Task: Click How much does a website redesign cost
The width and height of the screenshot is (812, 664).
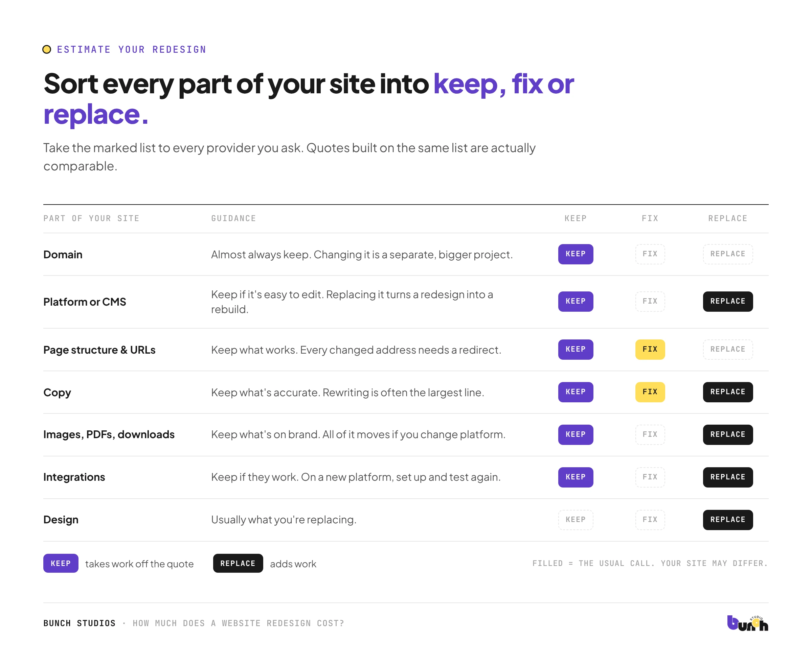Action: click(238, 623)
